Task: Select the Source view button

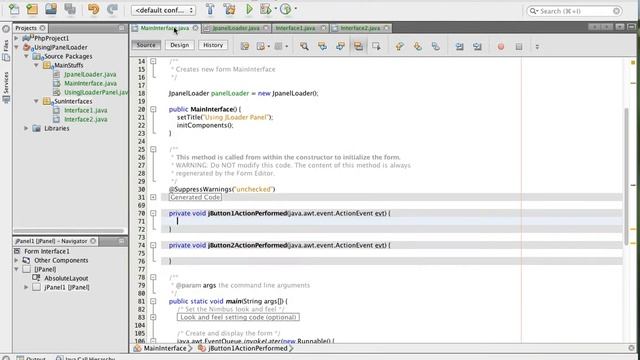Action: pyautogui.click(x=146, y=45)
